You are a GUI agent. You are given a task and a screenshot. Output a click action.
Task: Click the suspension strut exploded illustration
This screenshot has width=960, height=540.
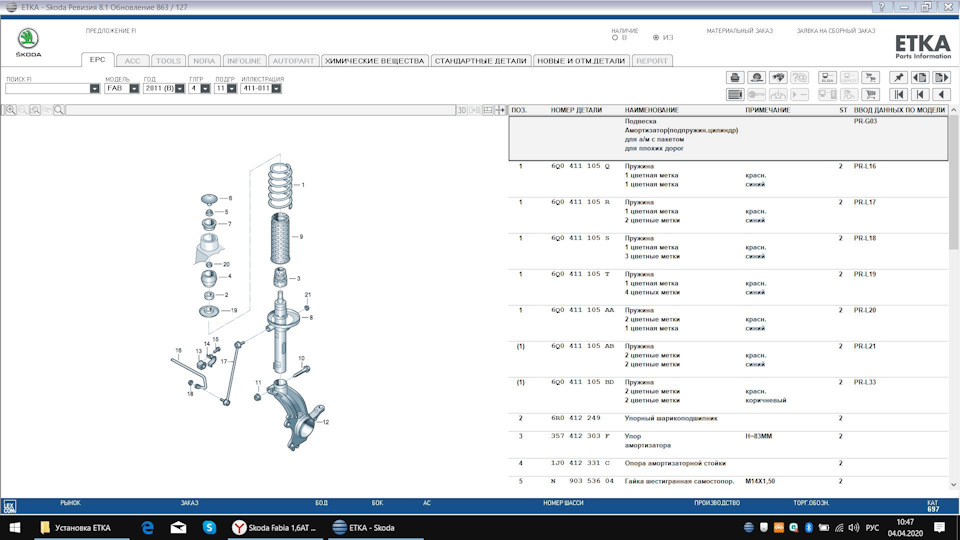[250, 302]
